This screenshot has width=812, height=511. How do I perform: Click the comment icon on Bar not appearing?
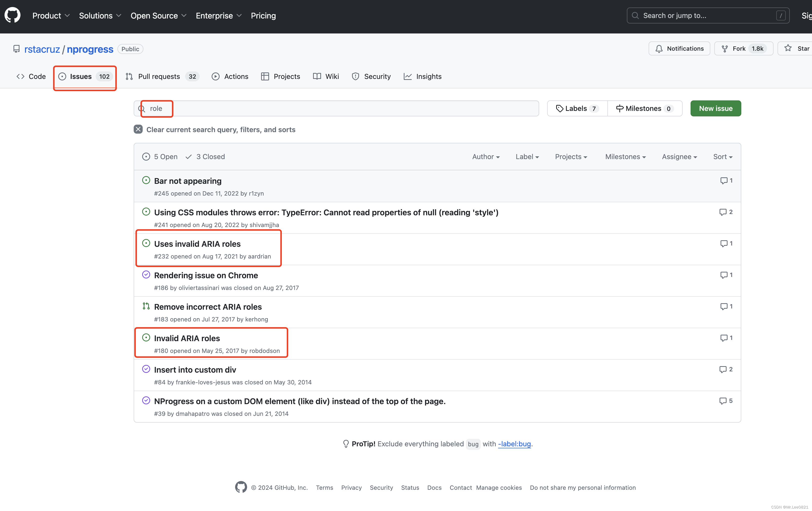(723, 181)
